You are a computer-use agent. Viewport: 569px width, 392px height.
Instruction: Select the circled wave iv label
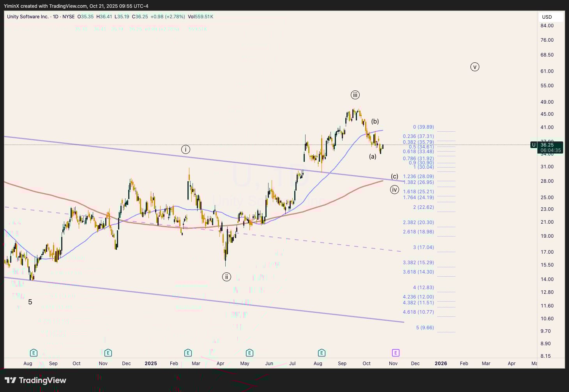click(x=394, y=190)
